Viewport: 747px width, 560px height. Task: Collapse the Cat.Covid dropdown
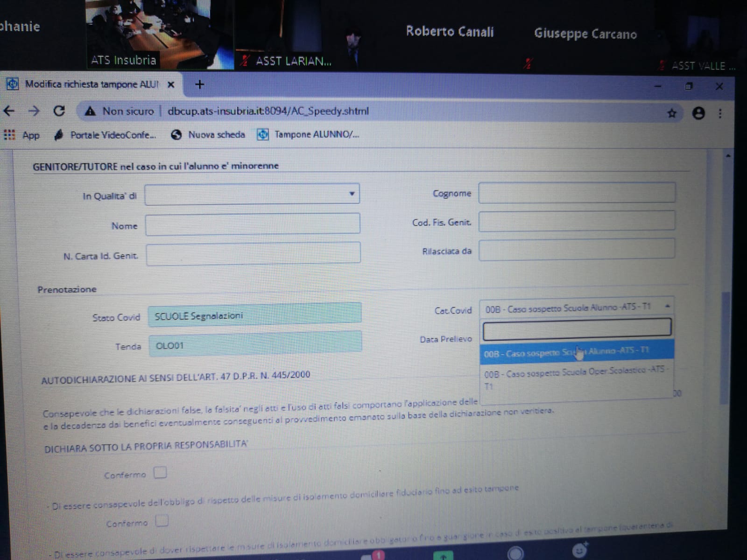(x=667, y=306)
